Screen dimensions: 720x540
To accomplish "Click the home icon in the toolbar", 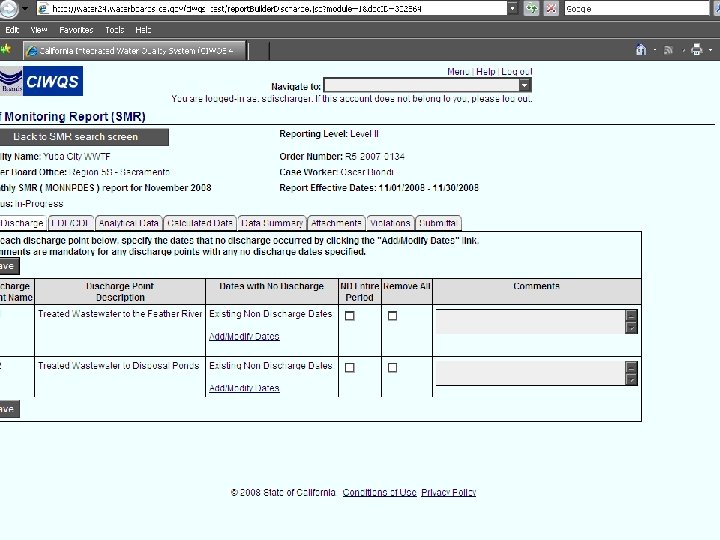I will tap(641, 50).
